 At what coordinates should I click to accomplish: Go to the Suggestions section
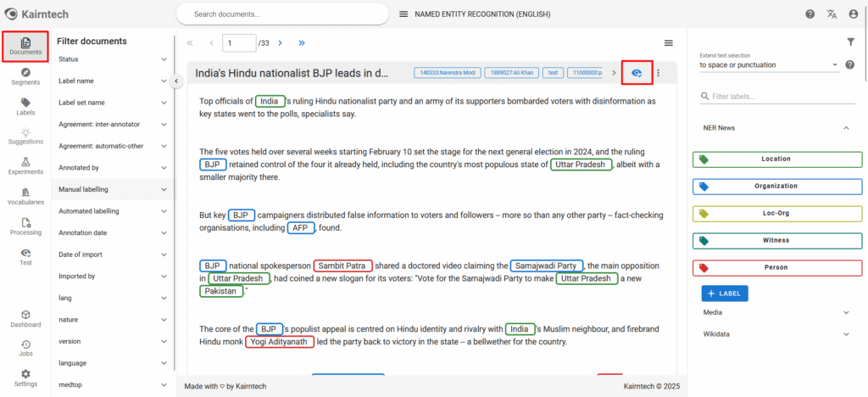point(25,136)
